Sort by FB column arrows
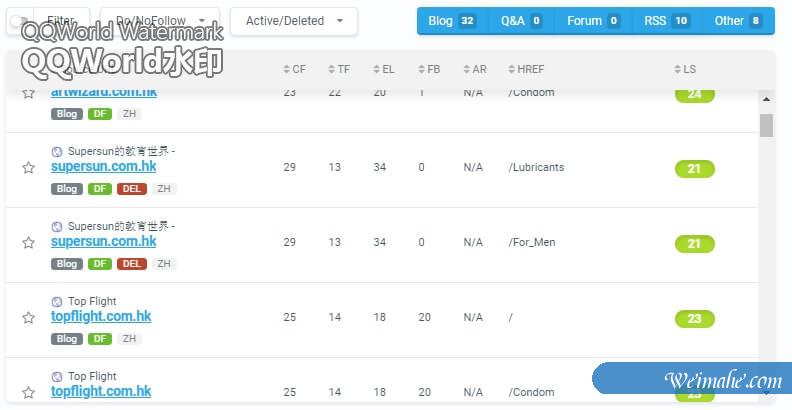This screenshot has width=792, height=410. pyautogui.click(x=427, y=69)
